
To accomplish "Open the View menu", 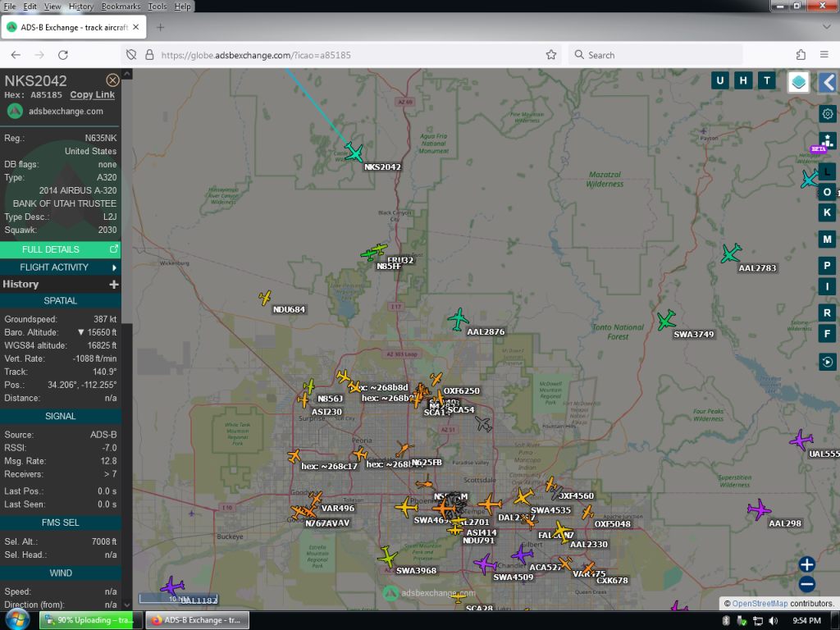I will coord(52,7).
